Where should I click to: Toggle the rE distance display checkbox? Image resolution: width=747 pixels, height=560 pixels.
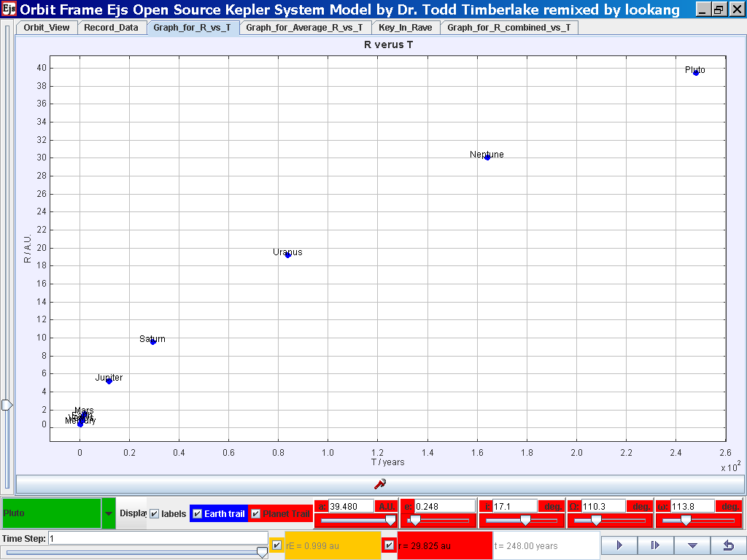coord(276,545)
